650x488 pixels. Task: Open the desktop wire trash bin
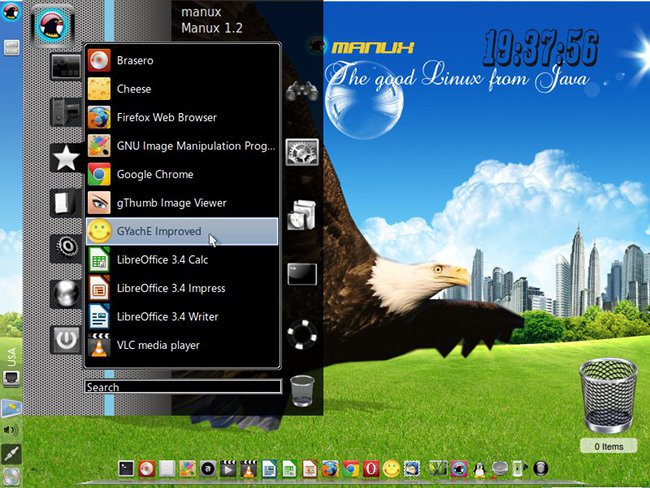pyautogui.click(x=608, y=396)
